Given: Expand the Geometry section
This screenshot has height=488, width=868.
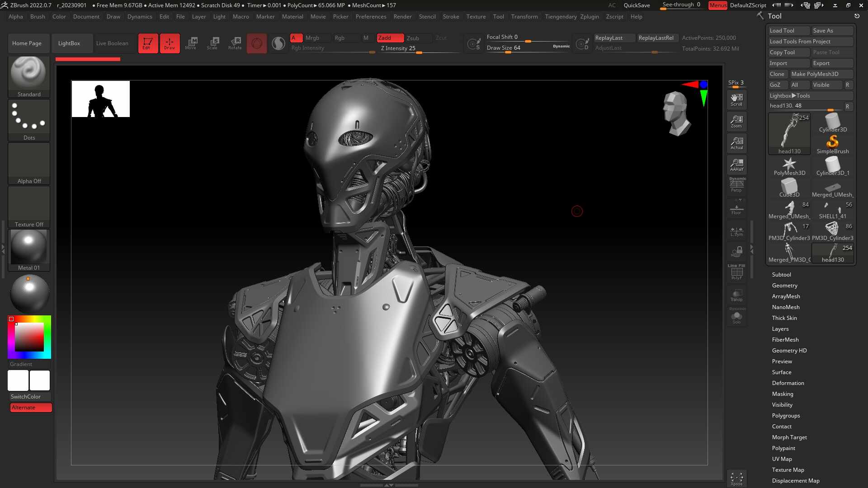Looking at the screenshot, I should point(784,286).
